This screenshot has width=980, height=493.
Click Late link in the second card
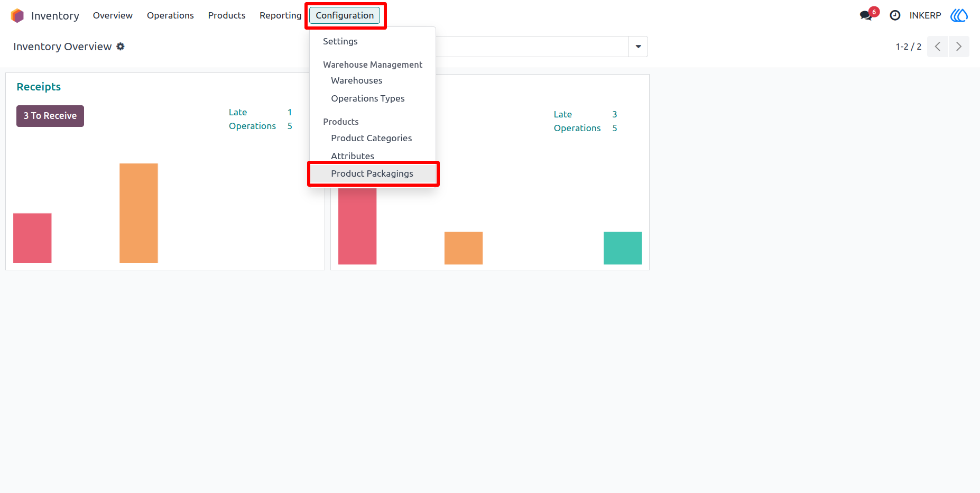click(x=563, y=114)
